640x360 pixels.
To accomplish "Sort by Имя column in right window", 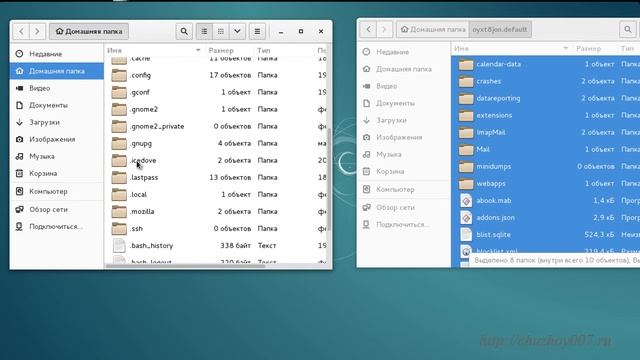I will coord(511,48).
